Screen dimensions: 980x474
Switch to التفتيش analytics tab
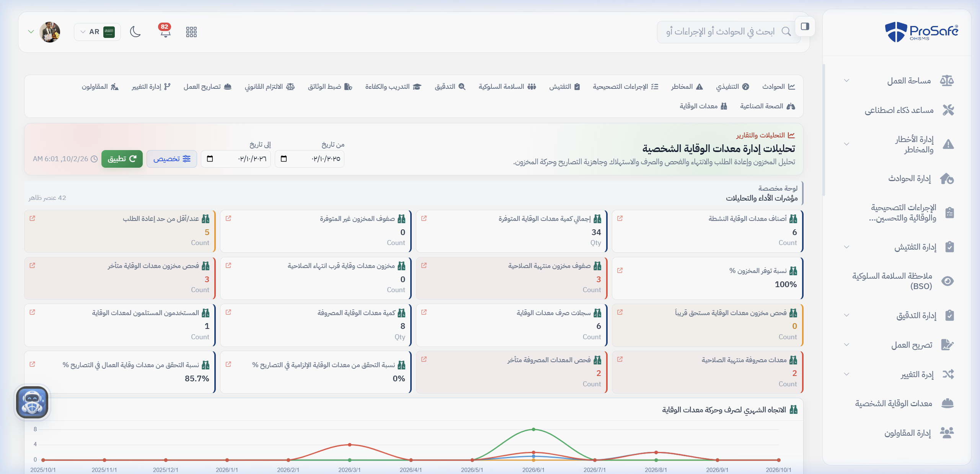564,87
